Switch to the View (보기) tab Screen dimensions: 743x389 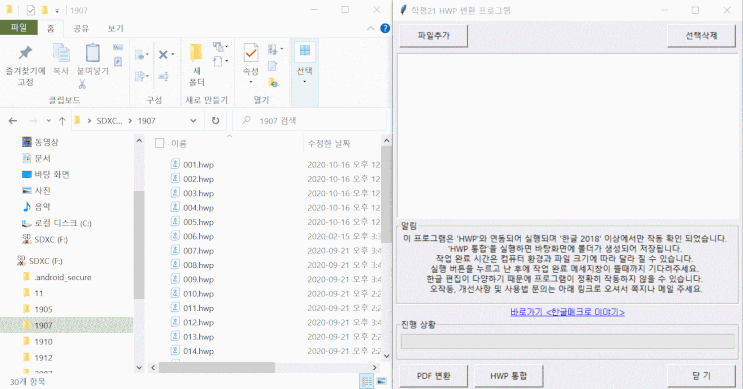115,28
